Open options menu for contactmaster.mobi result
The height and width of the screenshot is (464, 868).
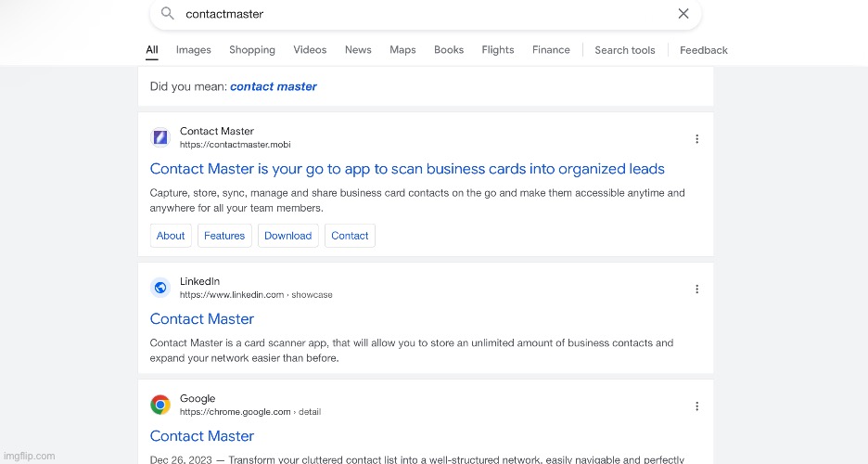696,139
